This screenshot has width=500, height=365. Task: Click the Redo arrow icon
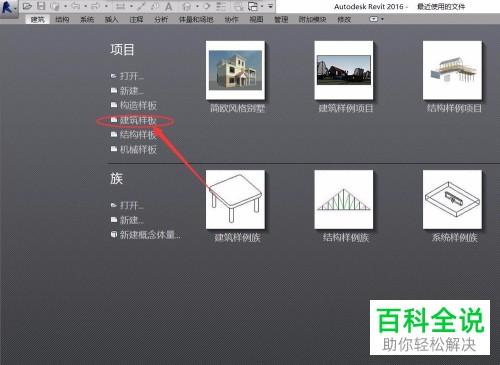pos(95,6)
